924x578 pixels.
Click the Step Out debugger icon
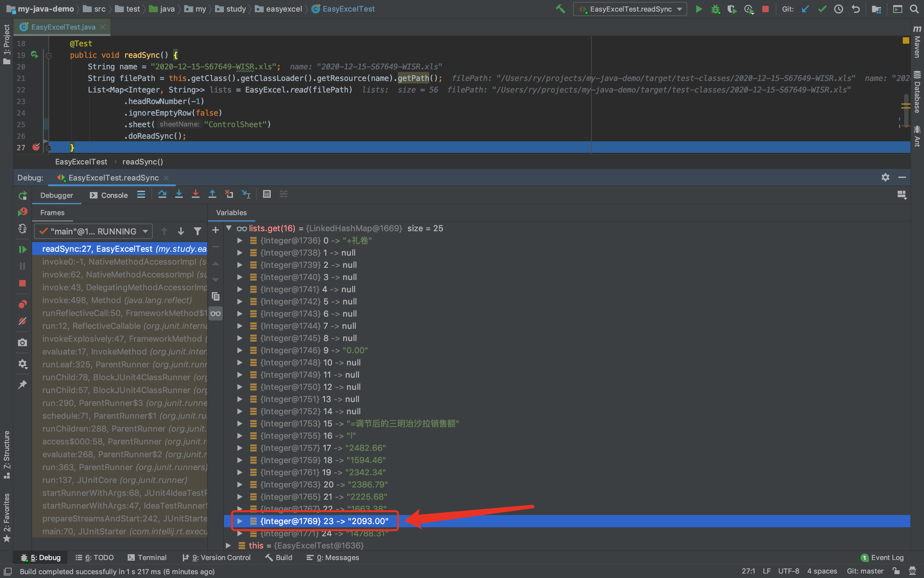click(212, 194)
